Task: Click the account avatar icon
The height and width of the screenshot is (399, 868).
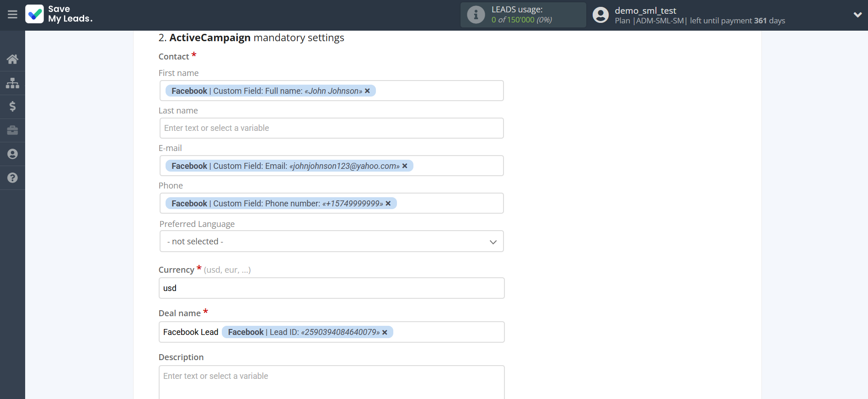Action: [600, 15]
